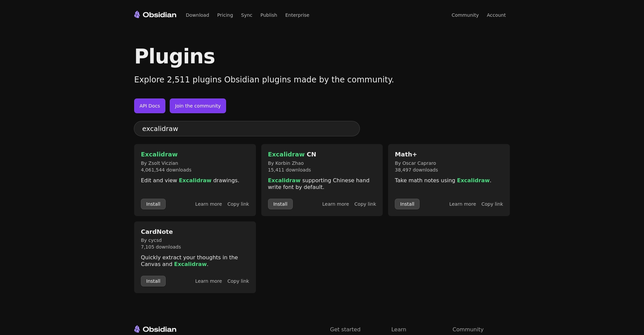
Task: Open the Enterprise page
Action: pos(297,15)
